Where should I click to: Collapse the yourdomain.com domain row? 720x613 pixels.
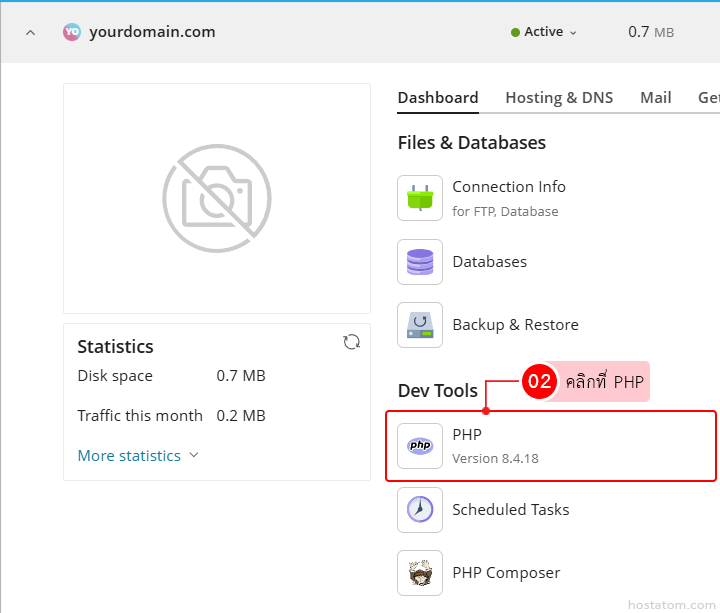(30, 32)
